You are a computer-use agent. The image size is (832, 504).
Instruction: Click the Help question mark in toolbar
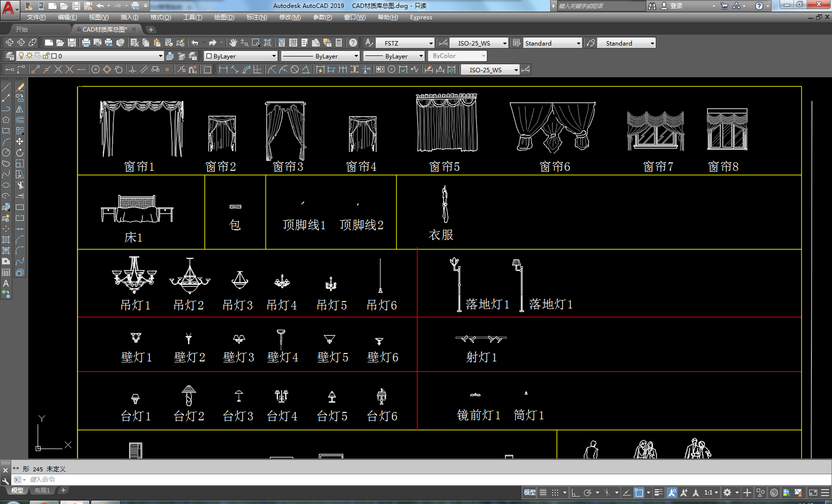click(x=353, y=43)
